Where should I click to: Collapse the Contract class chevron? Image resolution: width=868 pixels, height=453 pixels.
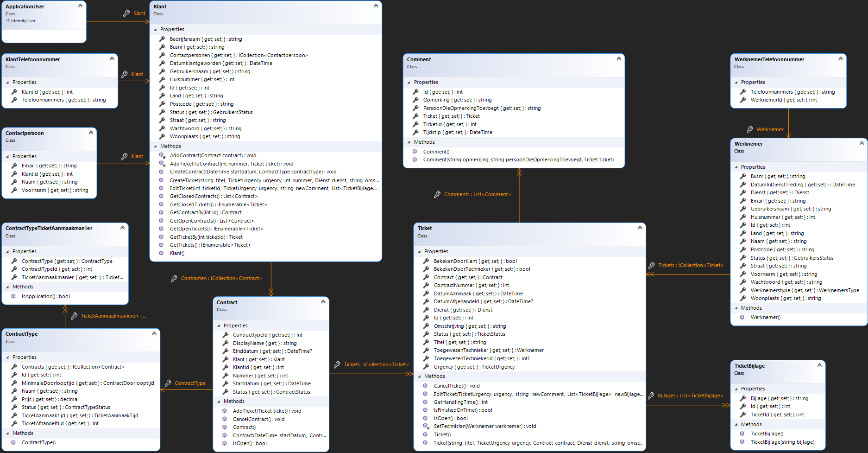323,302
